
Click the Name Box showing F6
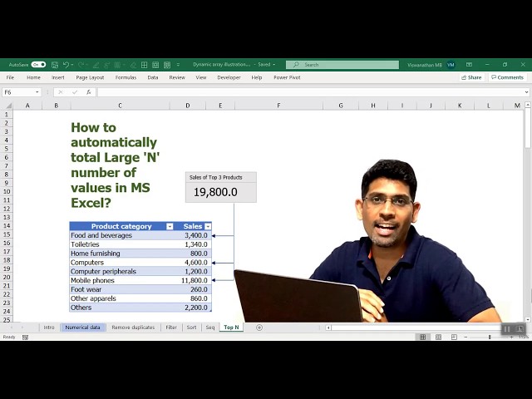pyautogui.click(x=18, y=92)
